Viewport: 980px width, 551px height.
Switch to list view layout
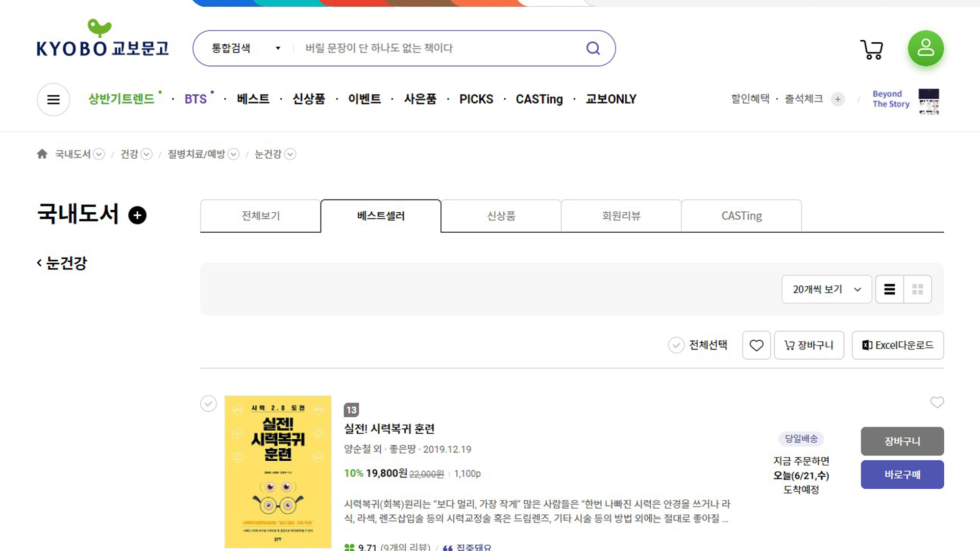(x=889, y=289)
